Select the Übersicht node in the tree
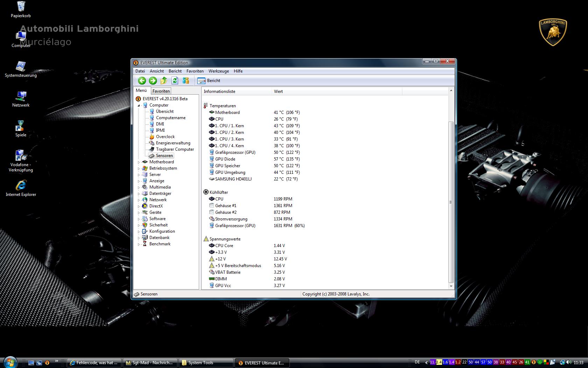588x368 pixels. tap(164, 111)
